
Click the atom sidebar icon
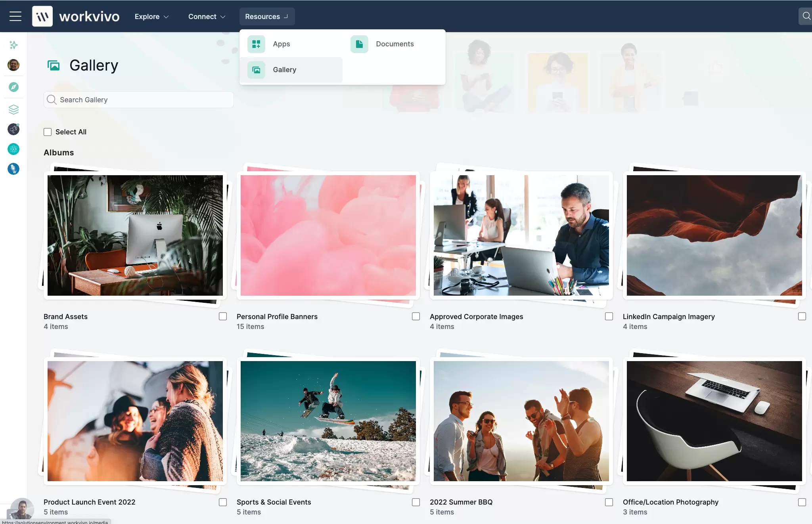coord(13,149)
